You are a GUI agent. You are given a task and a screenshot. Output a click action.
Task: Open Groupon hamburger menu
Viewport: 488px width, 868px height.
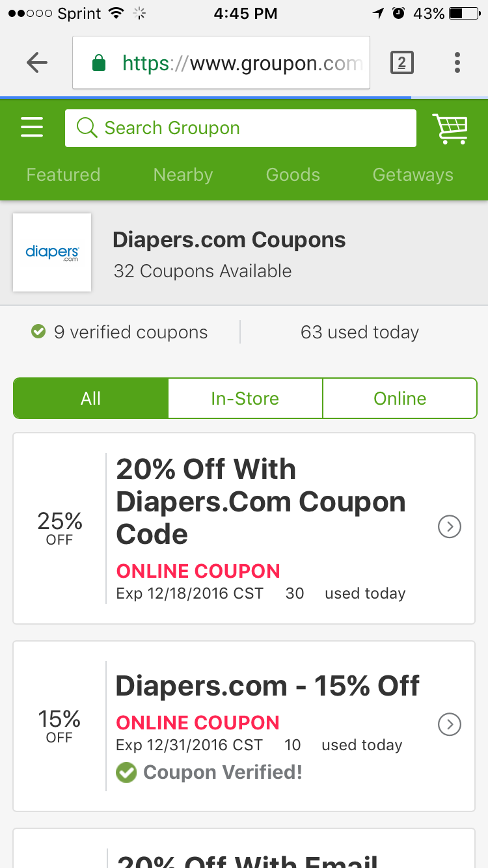point(32,128)
